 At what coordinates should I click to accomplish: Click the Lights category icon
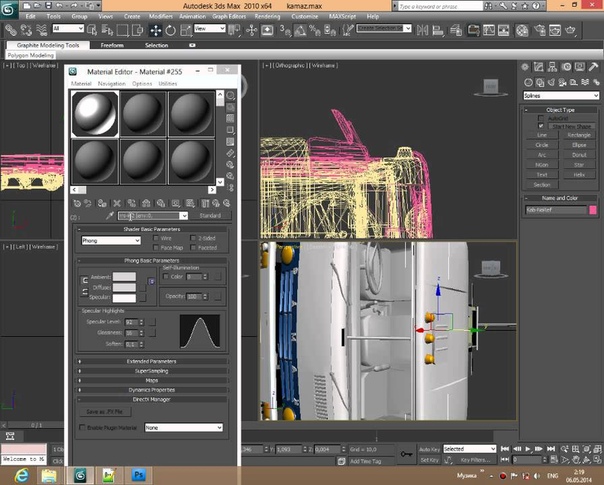(x=551, y=82)
